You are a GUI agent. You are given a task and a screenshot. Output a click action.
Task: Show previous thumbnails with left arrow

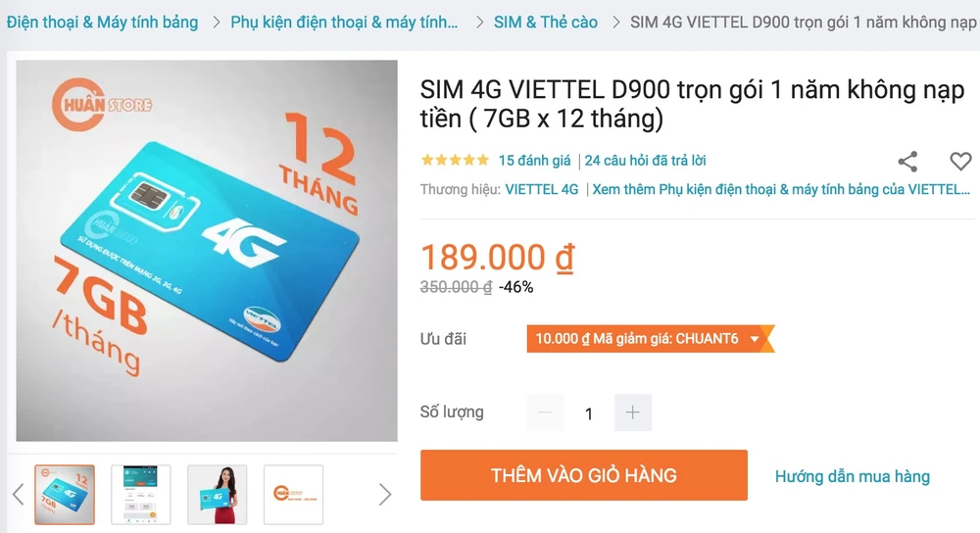pyautogui.click(x=18, y=494)
